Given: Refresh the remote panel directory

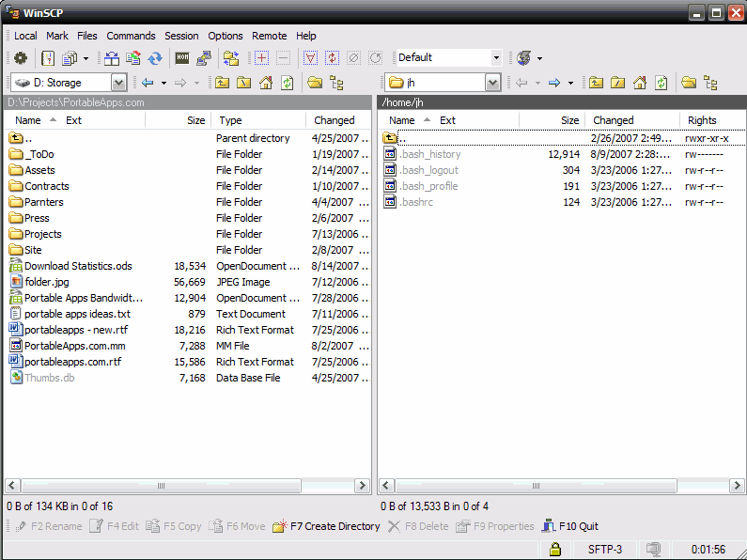Looking at the screenshot, I should (x=661, y=83).
